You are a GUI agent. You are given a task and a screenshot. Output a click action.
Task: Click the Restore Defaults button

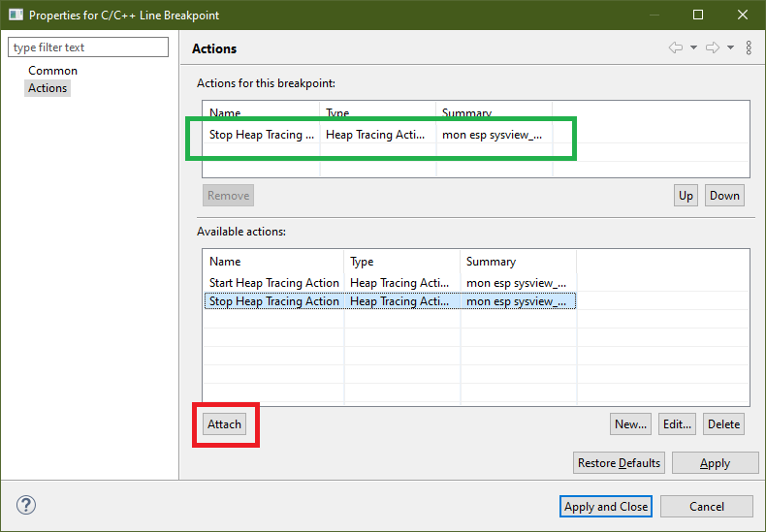[619, 462]
